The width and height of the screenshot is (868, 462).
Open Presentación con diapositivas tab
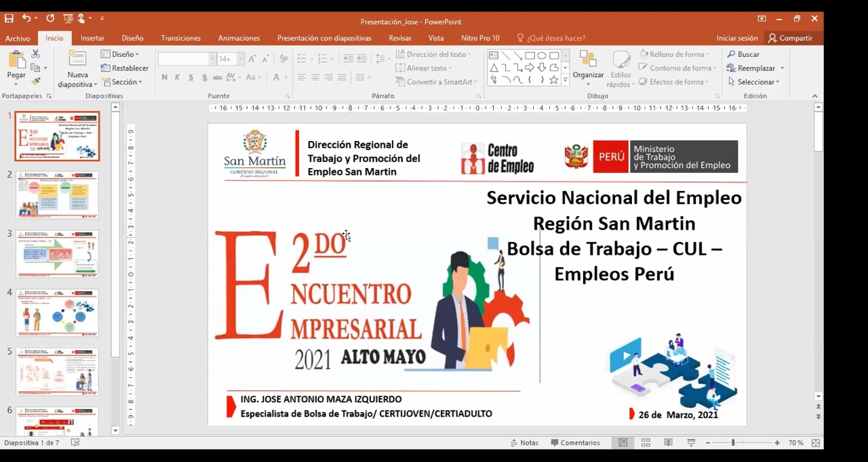(x=324, y=39)
